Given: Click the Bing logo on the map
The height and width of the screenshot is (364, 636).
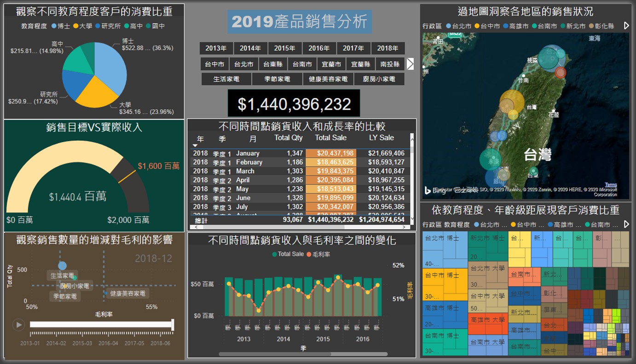Looking at the screenshot, I should [428, 191].
